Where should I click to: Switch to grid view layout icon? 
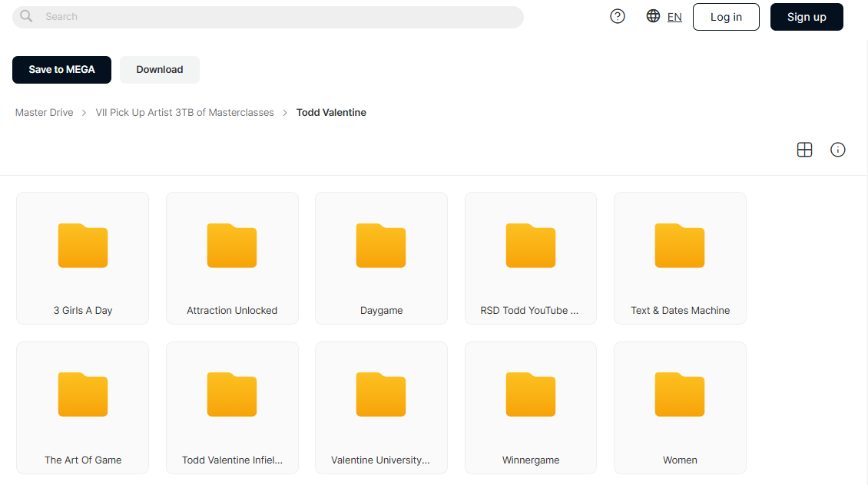pos(804,150)
